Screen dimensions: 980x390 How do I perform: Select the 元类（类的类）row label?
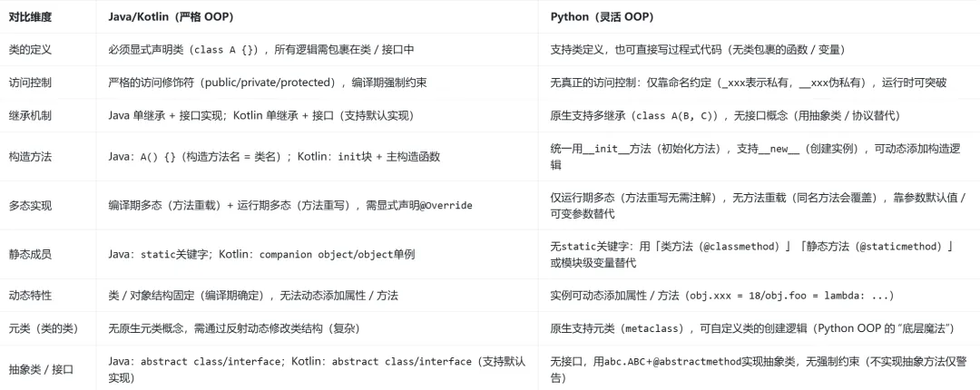click(x=42, y=328)
